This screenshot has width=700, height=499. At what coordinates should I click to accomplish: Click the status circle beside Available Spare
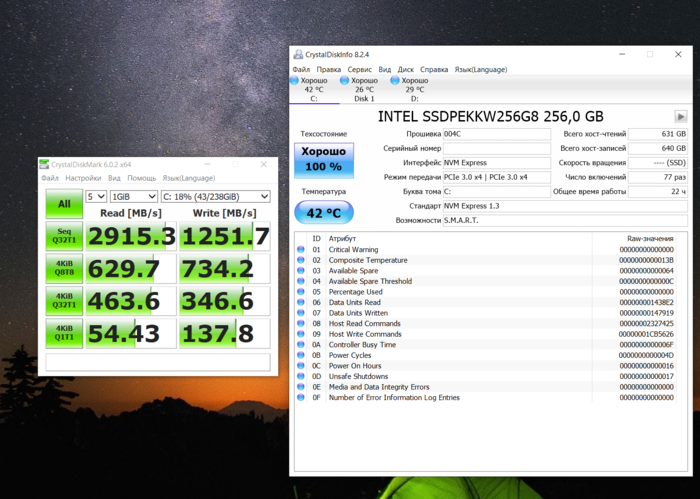pyautogui.click(x=300, y=271)
